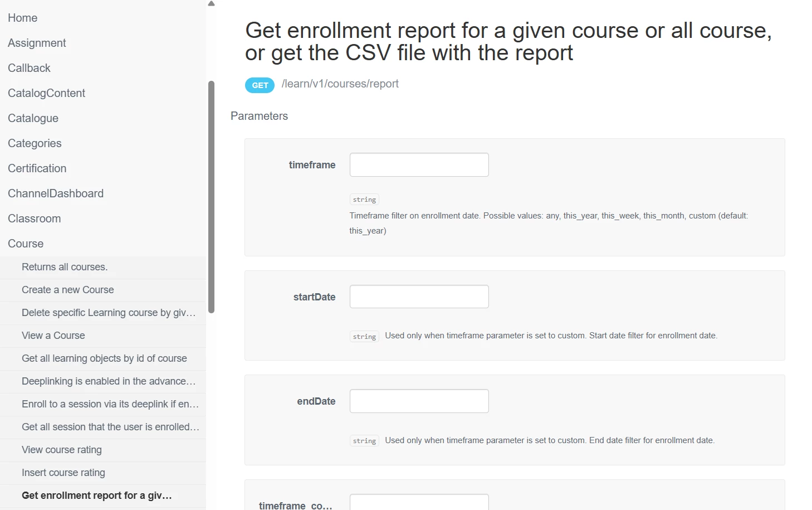Select "Insert course rating" endpoint
This screenshot has height=510, width=812.
(63, 473)
